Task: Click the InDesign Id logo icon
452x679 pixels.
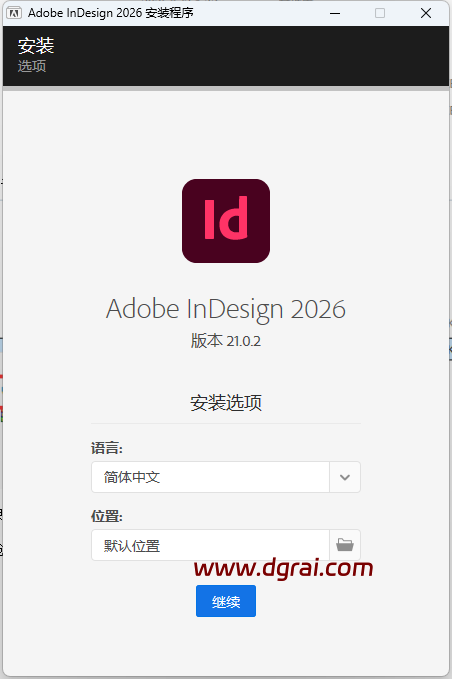Action: tap(226, 221)
